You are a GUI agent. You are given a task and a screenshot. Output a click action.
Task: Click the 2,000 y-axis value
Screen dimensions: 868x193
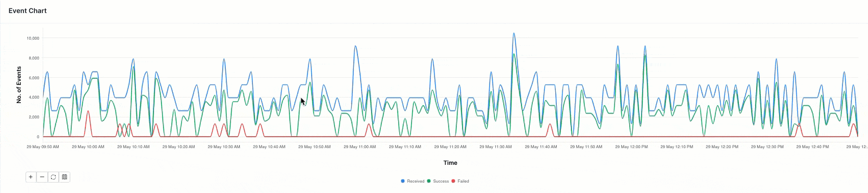pos(34,117)
